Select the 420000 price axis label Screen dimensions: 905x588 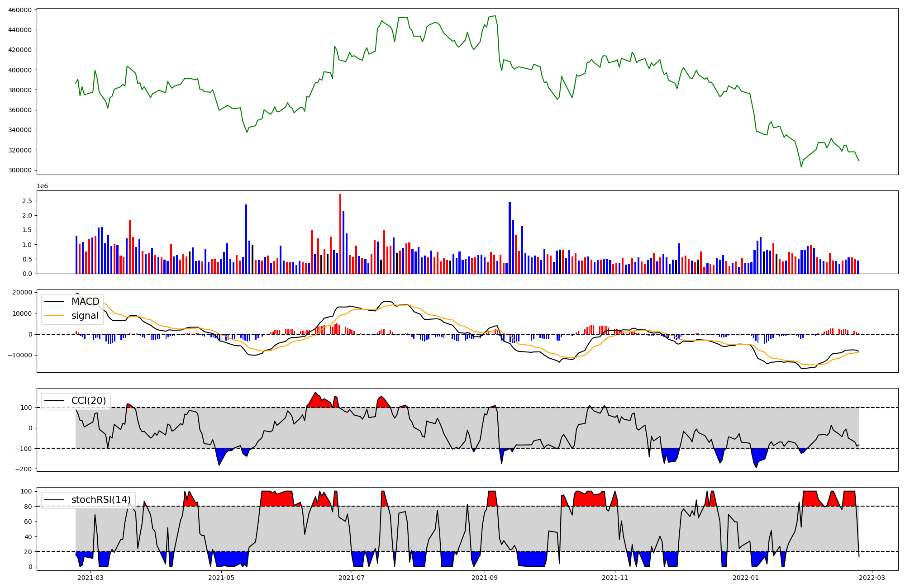click(20, 50)
